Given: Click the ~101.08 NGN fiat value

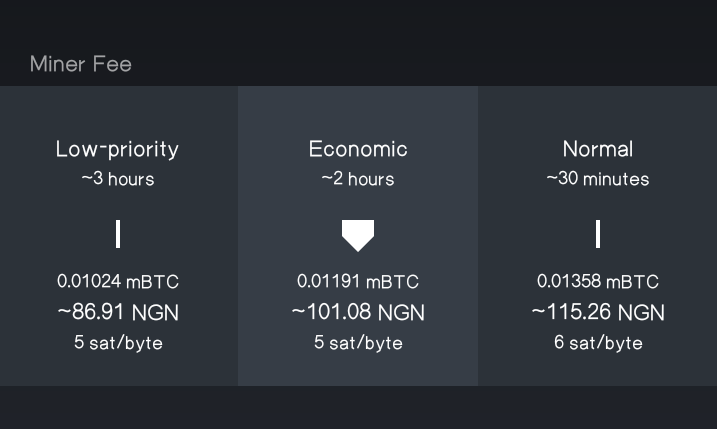Looking at the screenshot, I should click(358, 312).
